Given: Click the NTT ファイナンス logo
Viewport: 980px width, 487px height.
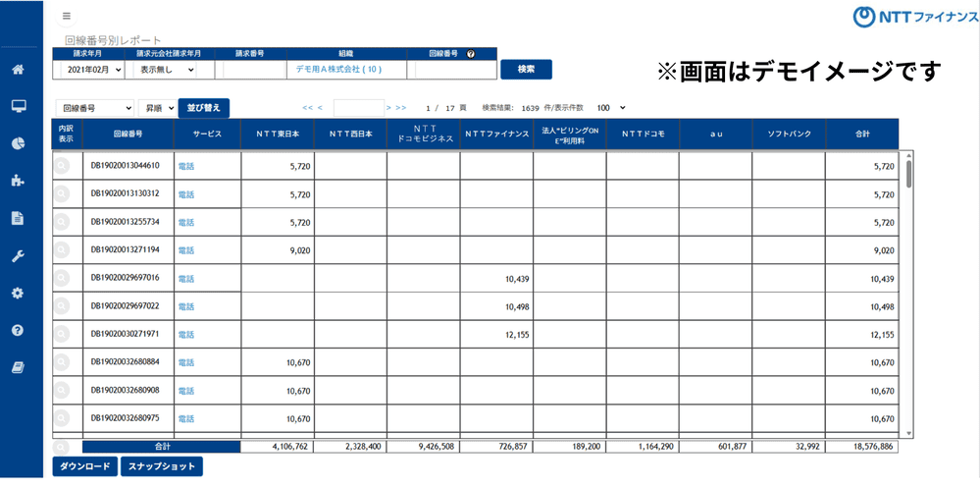Looking at the screenshot, I should (x=915, y=18).
